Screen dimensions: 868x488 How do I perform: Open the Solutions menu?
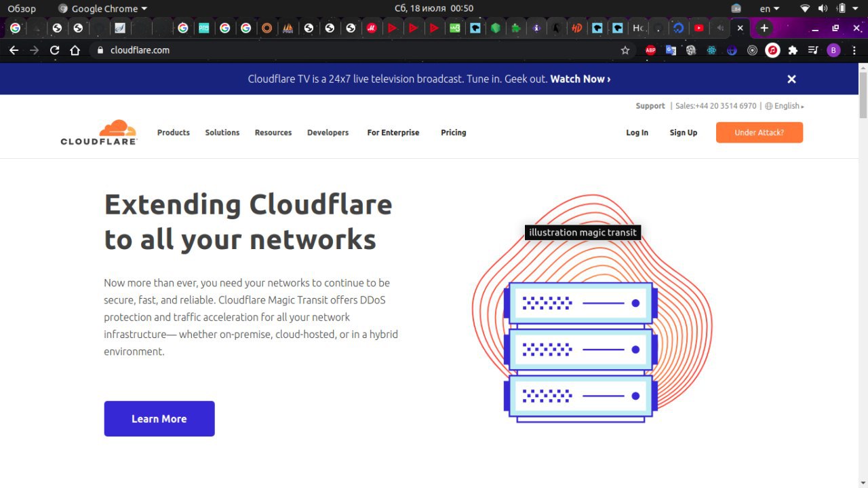click(222, 132)
